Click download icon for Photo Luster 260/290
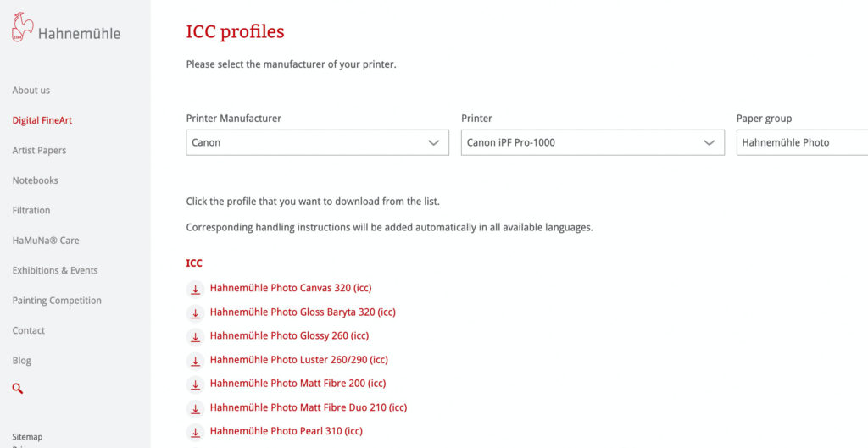The width and height of the screenshot is (868, 448). pos(195,361)
